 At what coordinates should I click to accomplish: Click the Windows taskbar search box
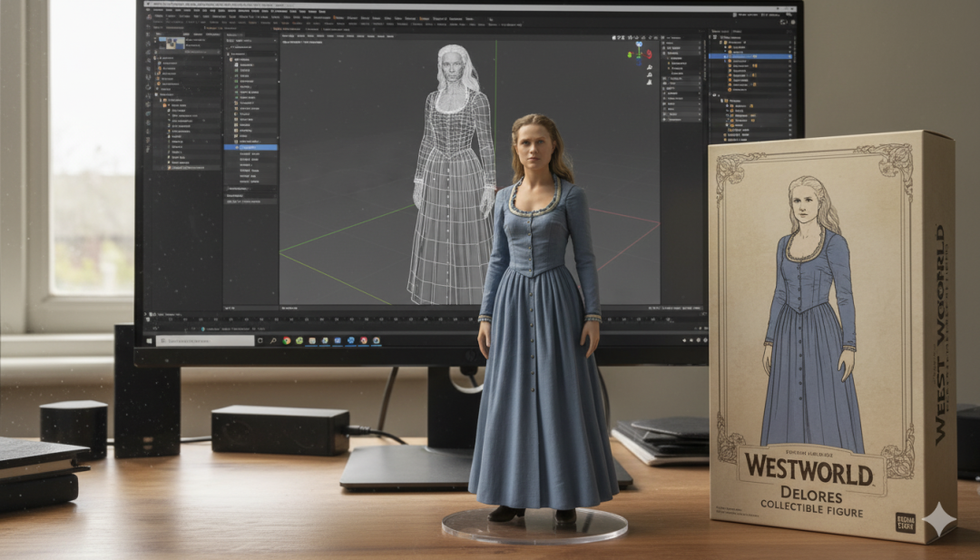point(205,340)
